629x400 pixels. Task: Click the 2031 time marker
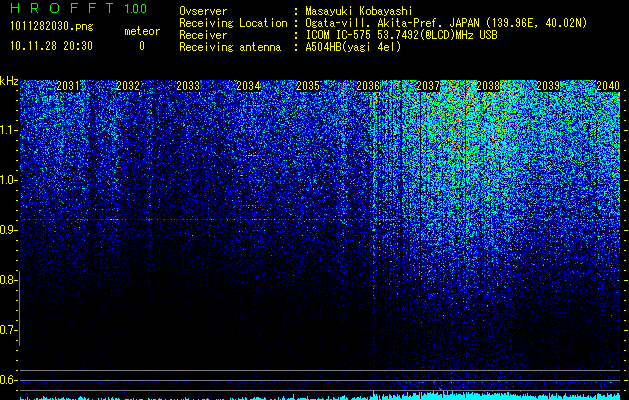pyautogui.click(x=68, y=86)
